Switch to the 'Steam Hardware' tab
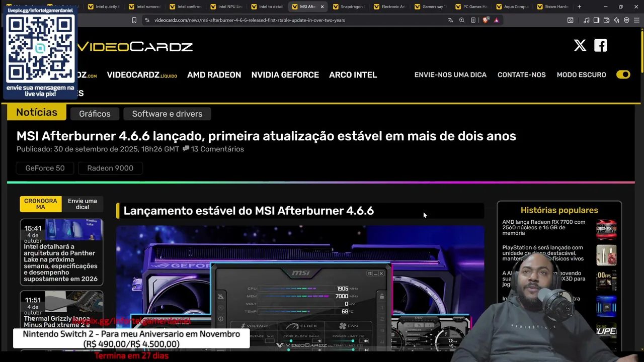The width and height of the screenshot is (644, 362). [552, 7]
